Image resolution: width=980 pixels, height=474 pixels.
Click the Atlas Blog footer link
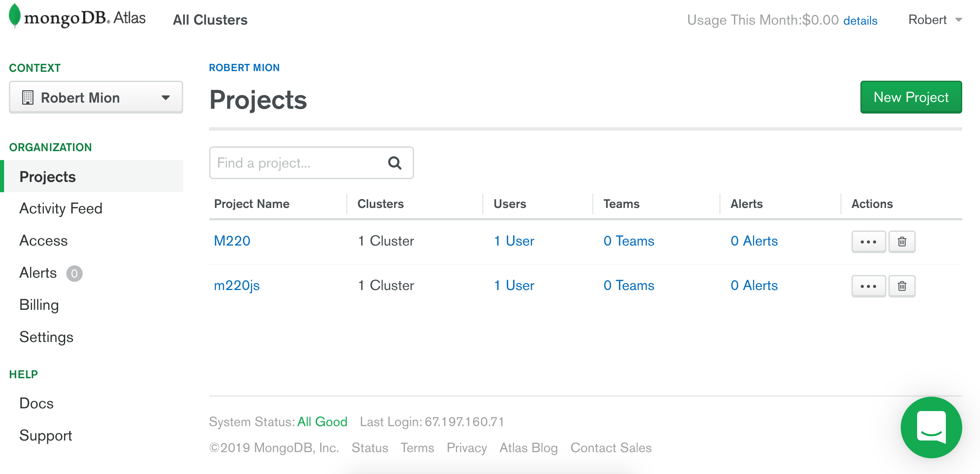click(x=528, y=448)
